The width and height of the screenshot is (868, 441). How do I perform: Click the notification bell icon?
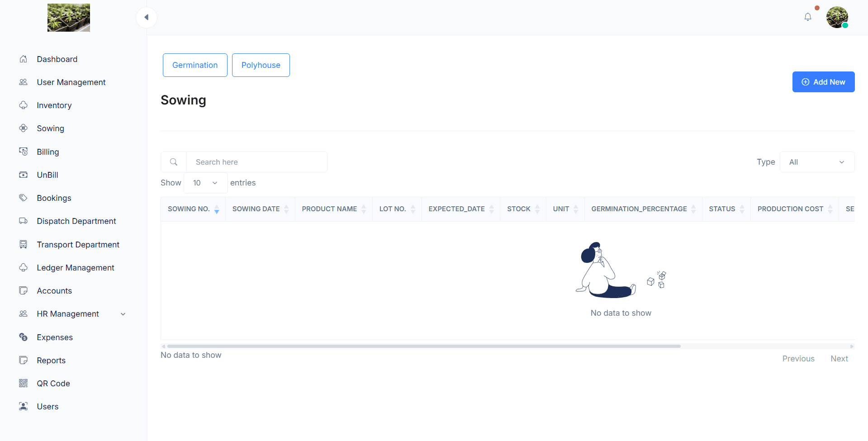807,17
